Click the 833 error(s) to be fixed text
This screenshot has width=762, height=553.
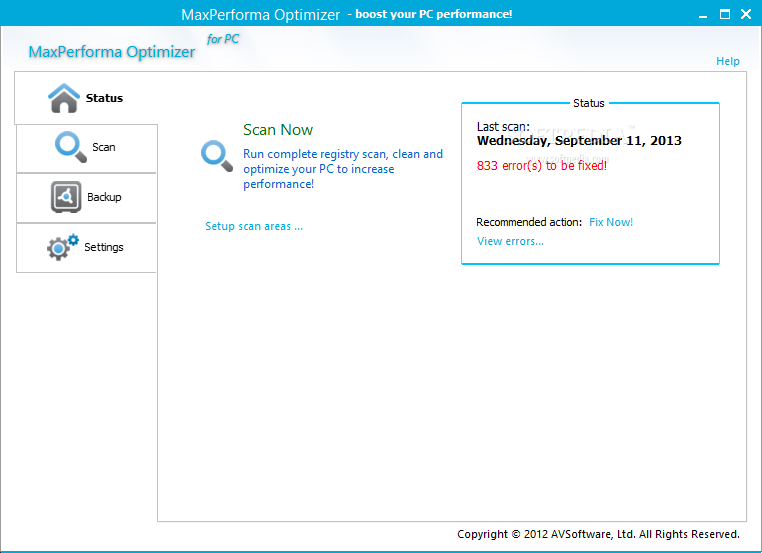[x=541, y=166]
